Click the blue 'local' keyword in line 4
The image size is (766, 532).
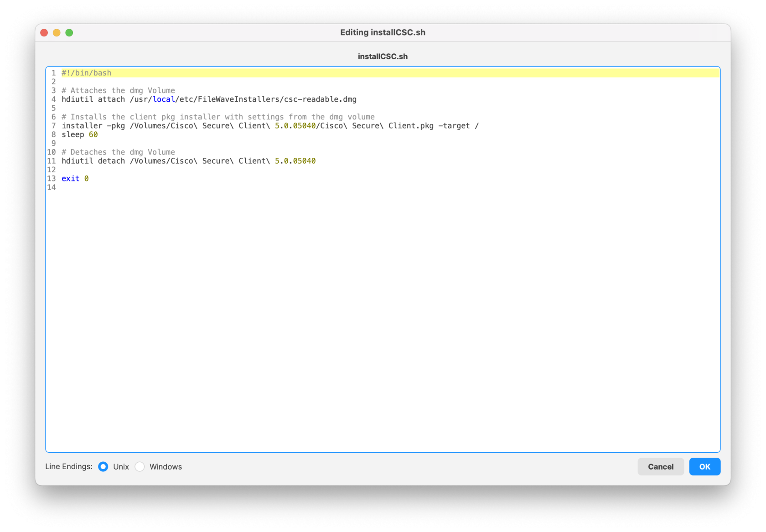click(x=164, y=99)
